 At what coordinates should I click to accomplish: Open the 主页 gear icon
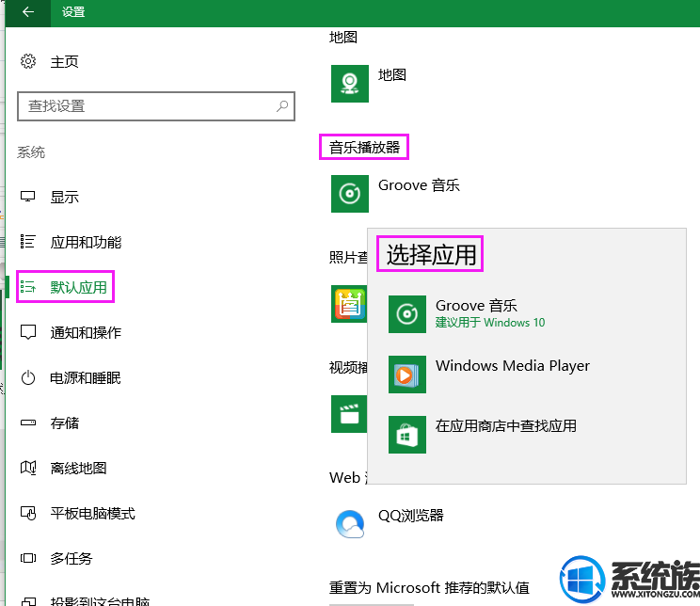pyautogui.click(x=28, y=61)
